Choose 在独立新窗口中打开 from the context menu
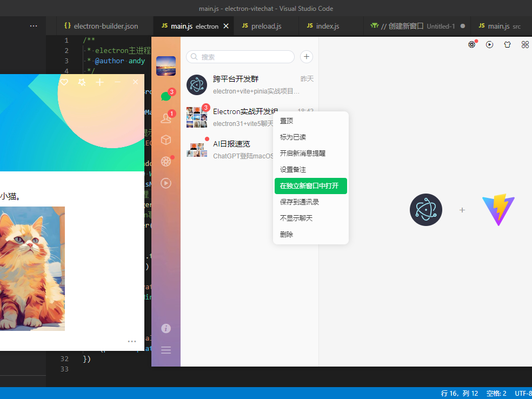The width and height of the screenshot is (532, 399). (x=310, y=185)
